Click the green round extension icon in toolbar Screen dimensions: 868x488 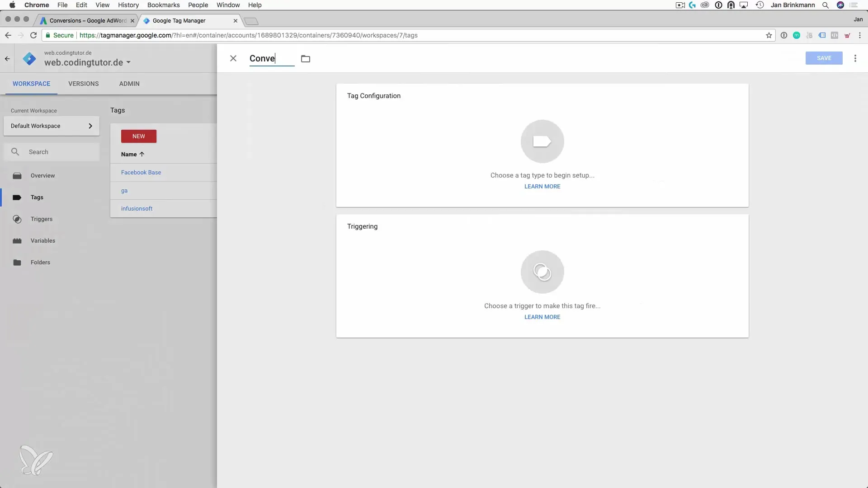pos(797,35)
